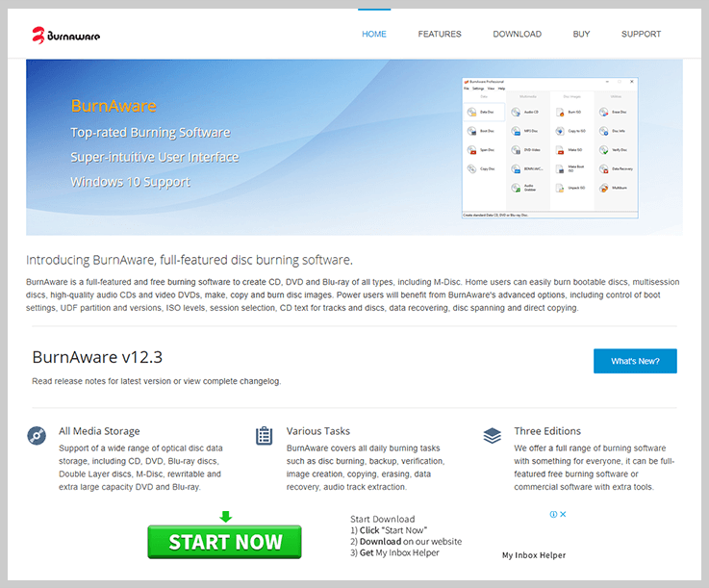Click 'Super-intuitive User Interface' banner text
Viewport: 709px width, 588px height.
pyautogui.click(x=154, y=157)
